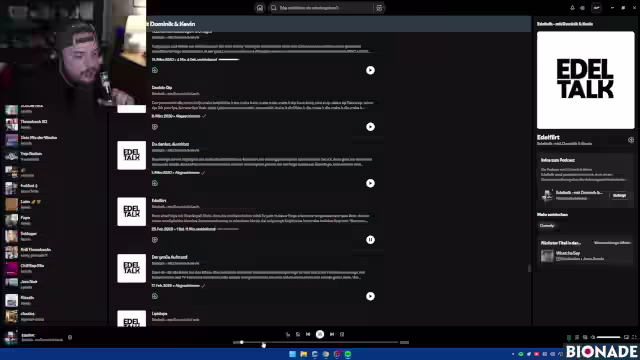Play the Der große Aufstand episode
Image resolution: width=640 pixels, height=360 pixels.
370,296
